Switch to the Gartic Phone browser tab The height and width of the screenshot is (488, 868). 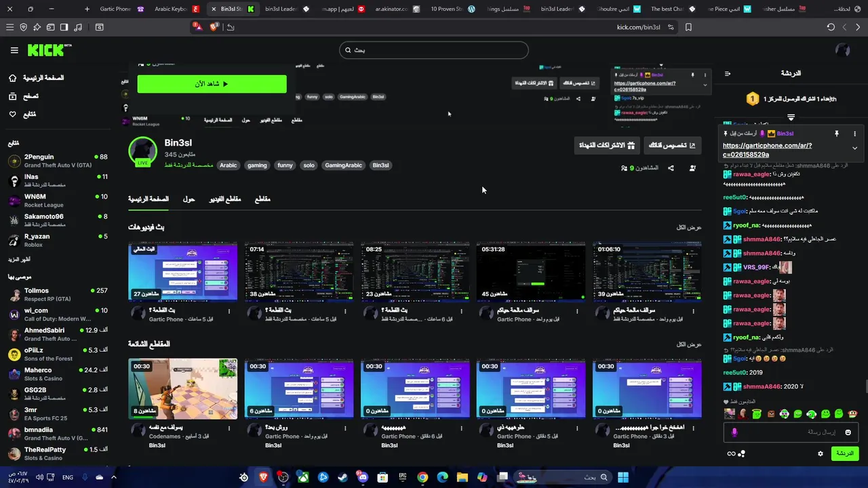[x=122, y=9]
